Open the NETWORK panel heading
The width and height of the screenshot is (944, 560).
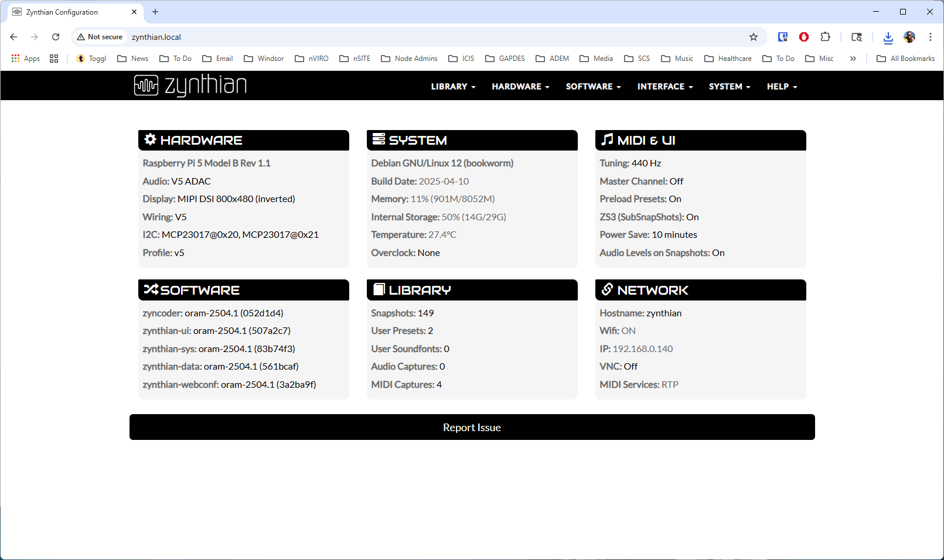click(701, 290)
